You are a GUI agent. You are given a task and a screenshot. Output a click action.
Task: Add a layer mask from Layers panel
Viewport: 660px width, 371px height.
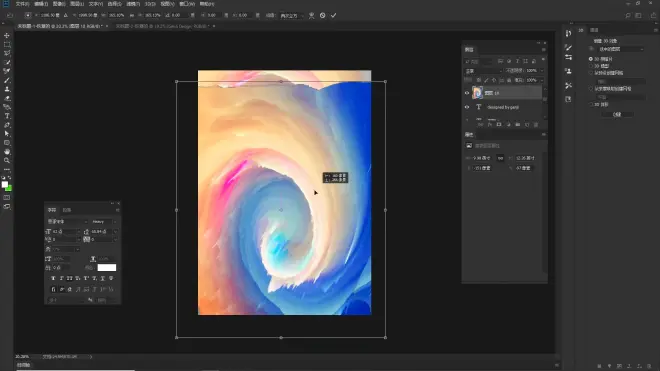[x=499, y=125]
